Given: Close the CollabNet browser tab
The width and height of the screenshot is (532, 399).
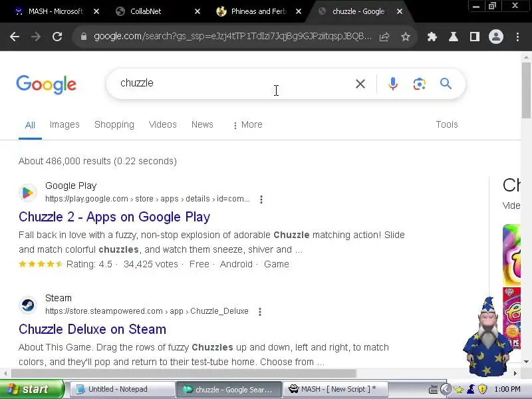Looking at the screenshot, I should click(198, 11).
